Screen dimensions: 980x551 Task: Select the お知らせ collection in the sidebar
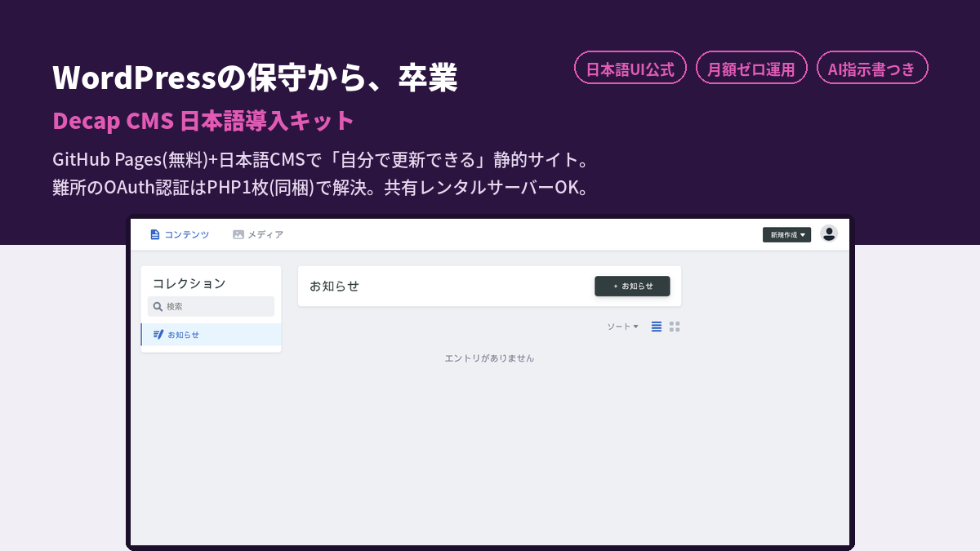(211, 335)
